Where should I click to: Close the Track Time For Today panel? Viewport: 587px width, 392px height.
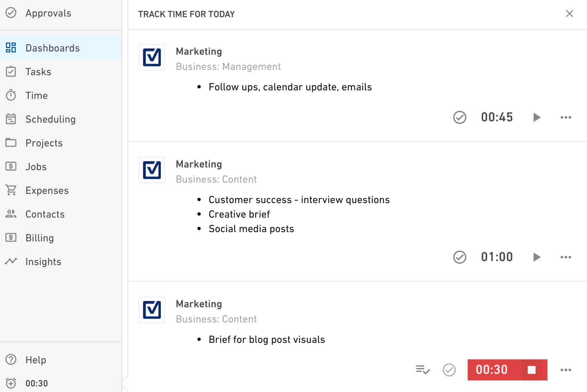coord(570,14)
